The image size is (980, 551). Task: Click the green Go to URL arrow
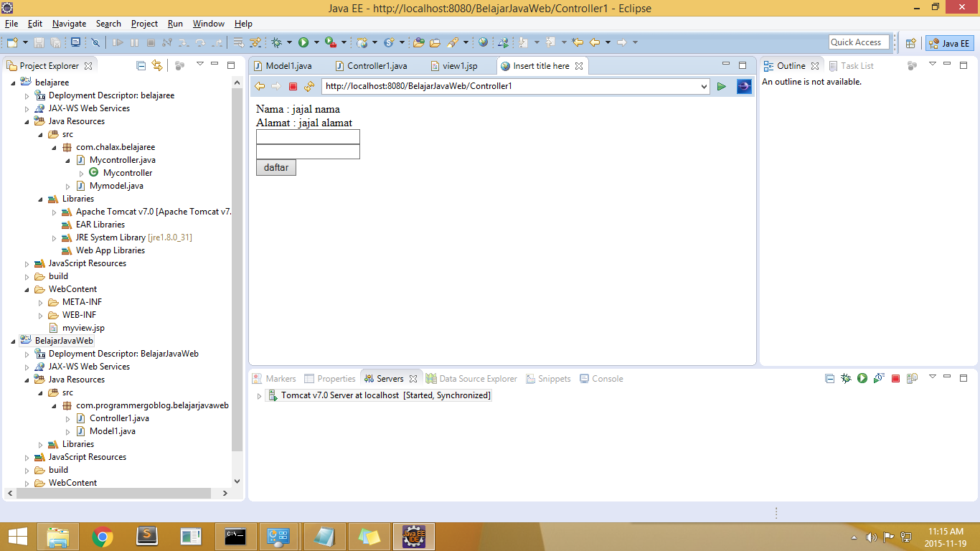point(722,87)
